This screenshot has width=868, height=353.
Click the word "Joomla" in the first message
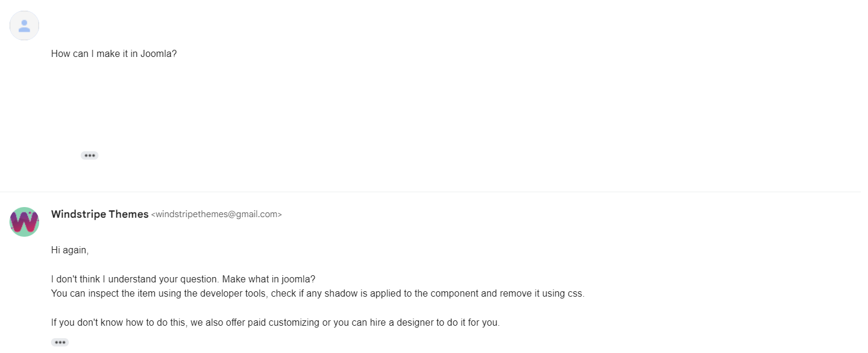pyautogui.click(x=158, y=53)
